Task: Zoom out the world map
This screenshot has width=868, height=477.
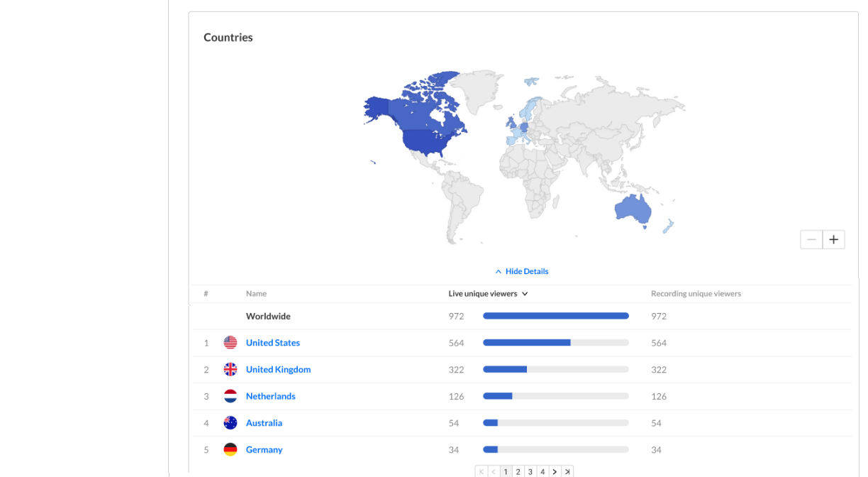Action: (811, 240)
